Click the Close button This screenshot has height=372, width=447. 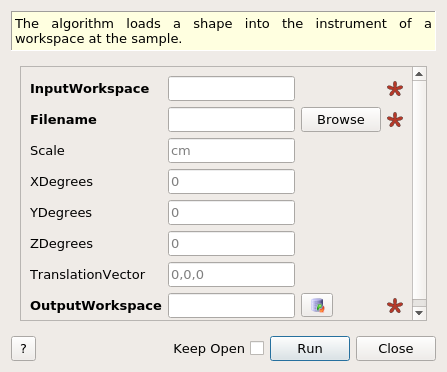[x=396, y=348]
